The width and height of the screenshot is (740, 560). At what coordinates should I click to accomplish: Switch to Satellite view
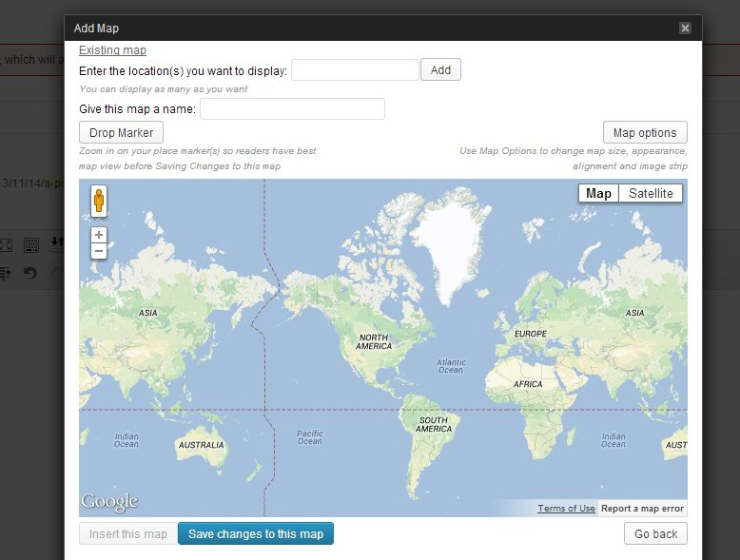[651, 193]
